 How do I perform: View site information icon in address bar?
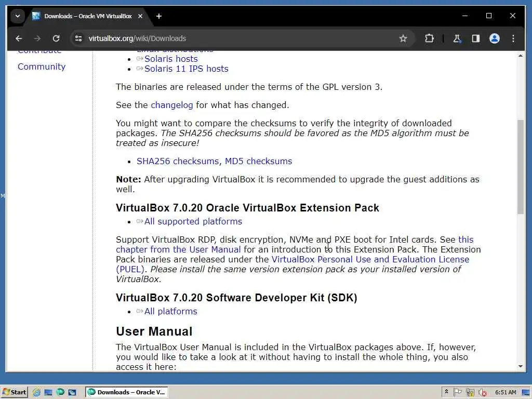(x=78, y=38)
